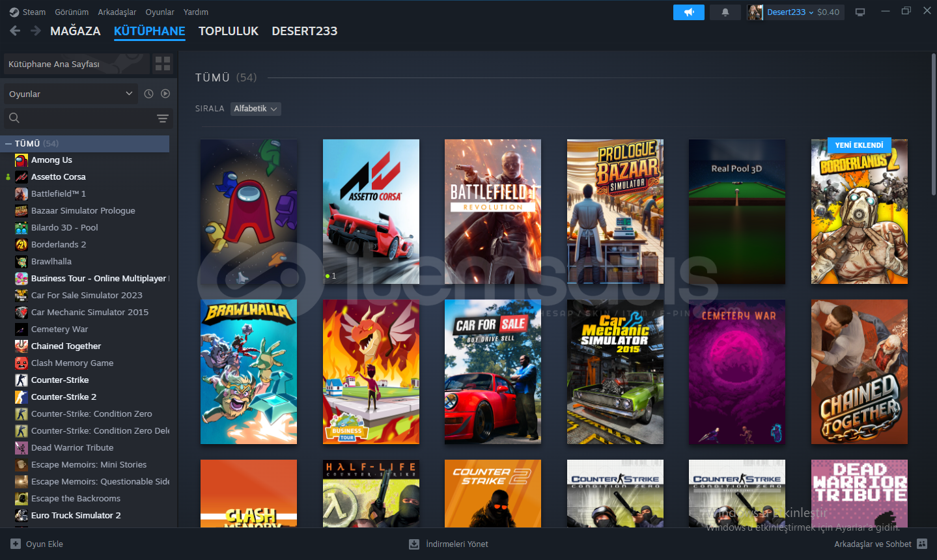Screen dimensions: 937x560
Task: Switch to the TOPLULUK tab
Action: point(229,31)
